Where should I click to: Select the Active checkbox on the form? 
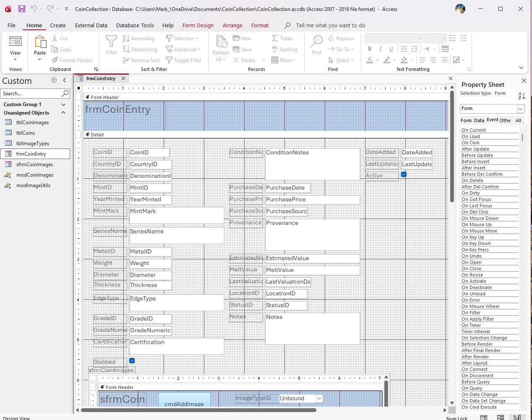pos(404,174)
